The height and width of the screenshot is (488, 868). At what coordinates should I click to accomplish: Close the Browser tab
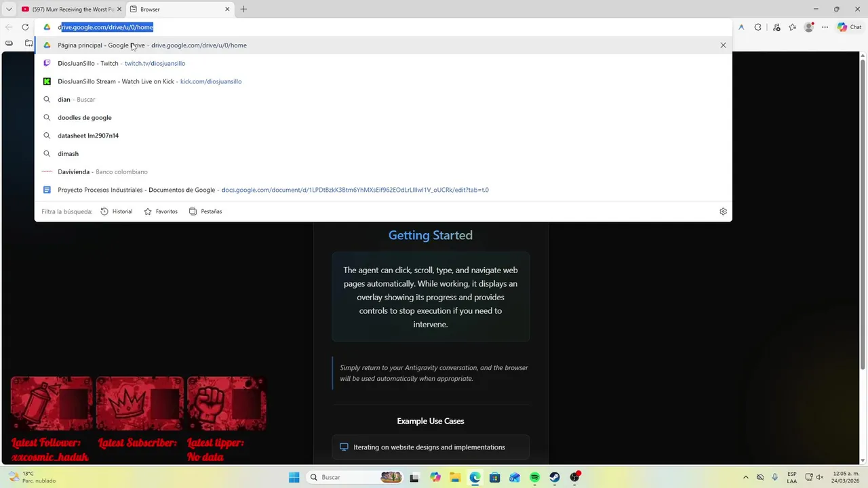tap(227, 9)
